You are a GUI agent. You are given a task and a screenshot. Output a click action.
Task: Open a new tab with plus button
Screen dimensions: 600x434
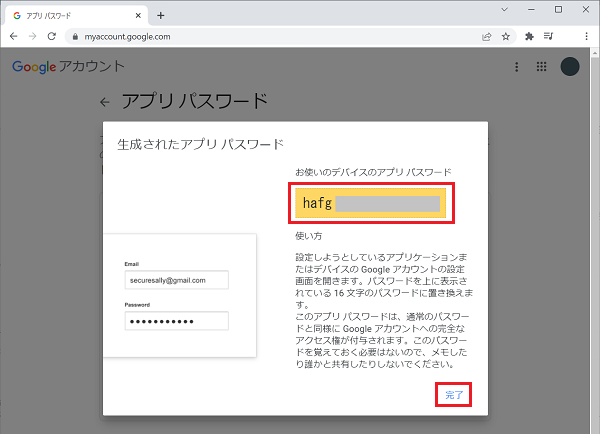coord(161,15)
